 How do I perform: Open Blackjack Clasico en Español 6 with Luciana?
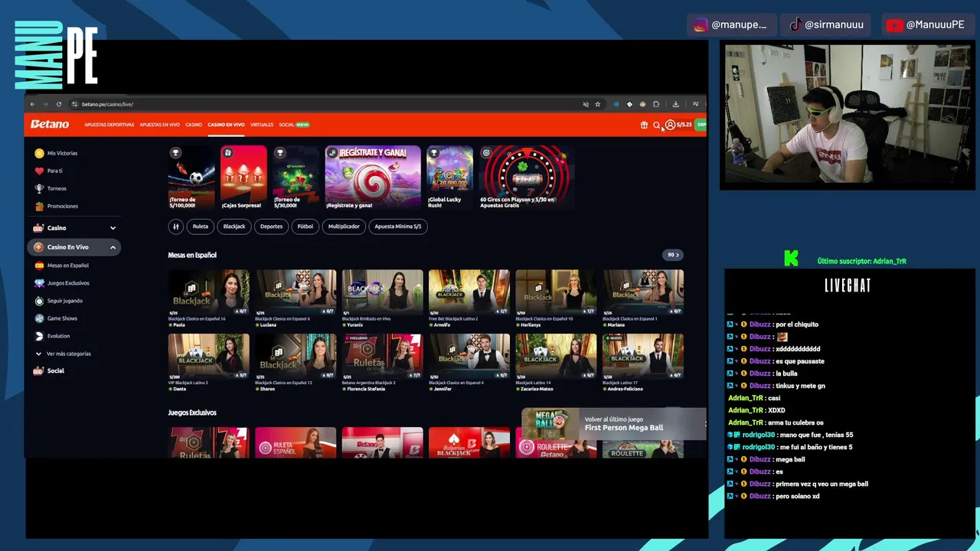click(x=296, y=298)
